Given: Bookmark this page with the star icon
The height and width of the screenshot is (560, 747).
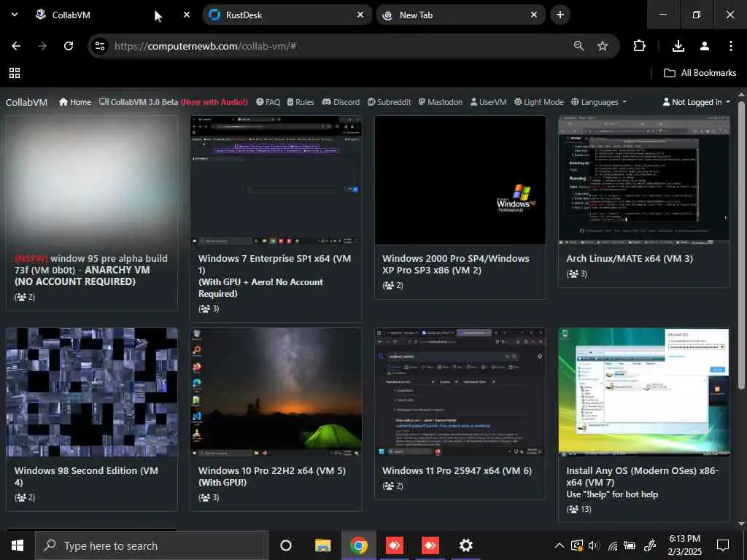Looking at the screenshot, I should click(603, 46).
